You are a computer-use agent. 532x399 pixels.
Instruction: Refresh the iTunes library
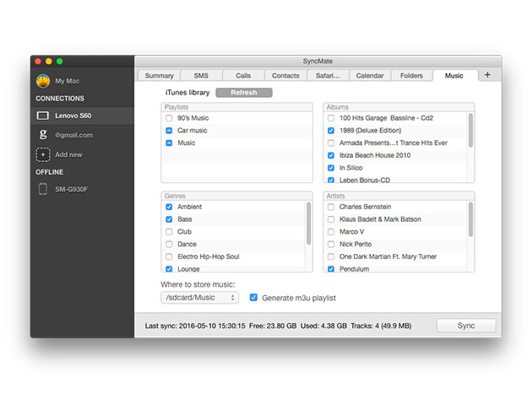[x=244, y=93]
